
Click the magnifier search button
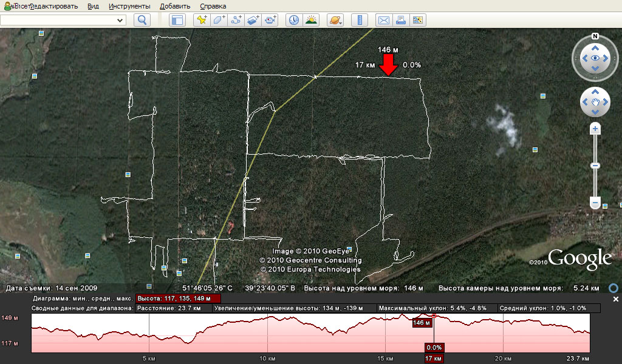[142, 20]
